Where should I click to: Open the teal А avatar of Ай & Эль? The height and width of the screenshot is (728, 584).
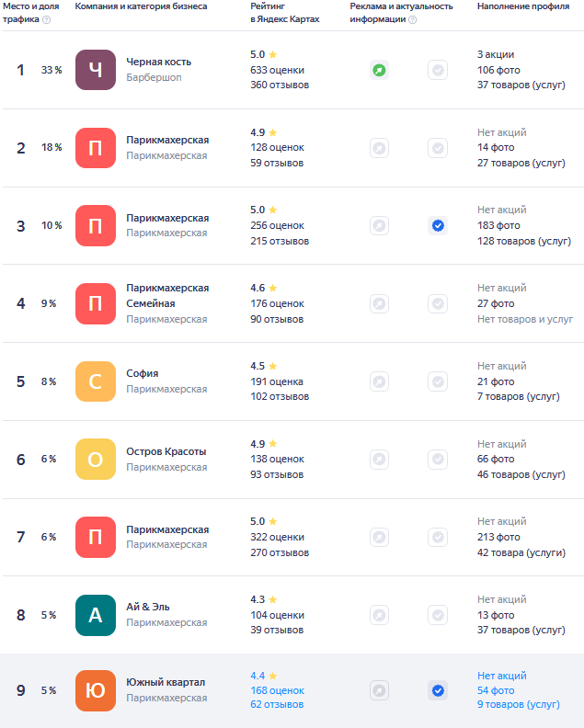(96, 615)
